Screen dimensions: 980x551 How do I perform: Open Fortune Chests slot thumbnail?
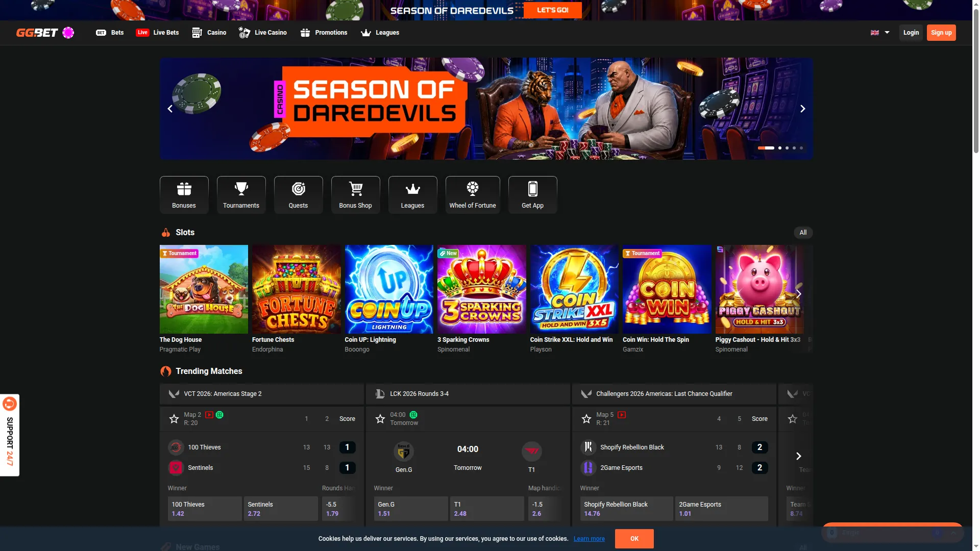click(x=296, y=289)
